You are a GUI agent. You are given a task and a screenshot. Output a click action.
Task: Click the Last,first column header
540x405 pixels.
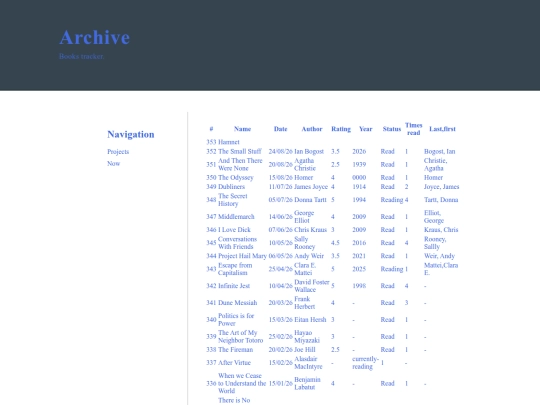click(x=442, y=129)
